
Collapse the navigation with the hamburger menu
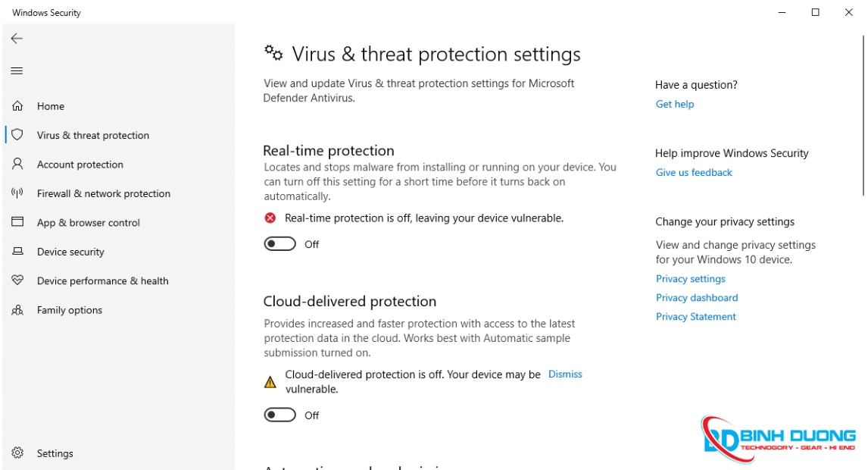tap(17, 70)
